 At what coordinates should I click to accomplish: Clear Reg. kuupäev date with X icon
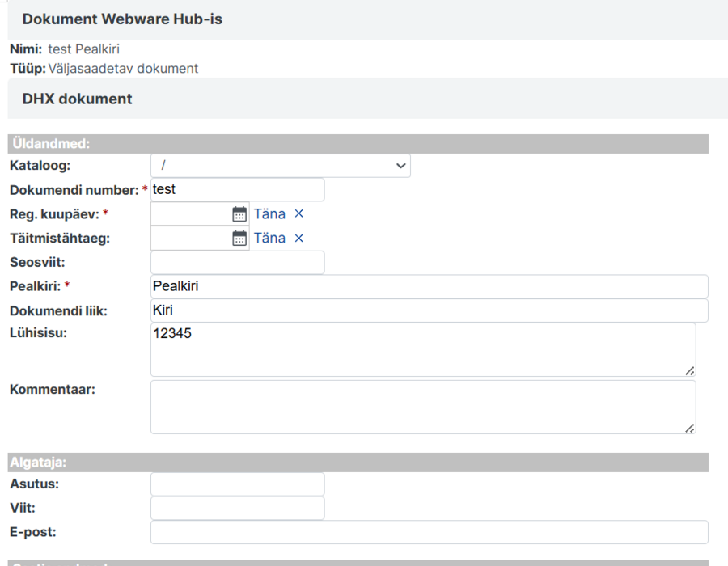299,214
